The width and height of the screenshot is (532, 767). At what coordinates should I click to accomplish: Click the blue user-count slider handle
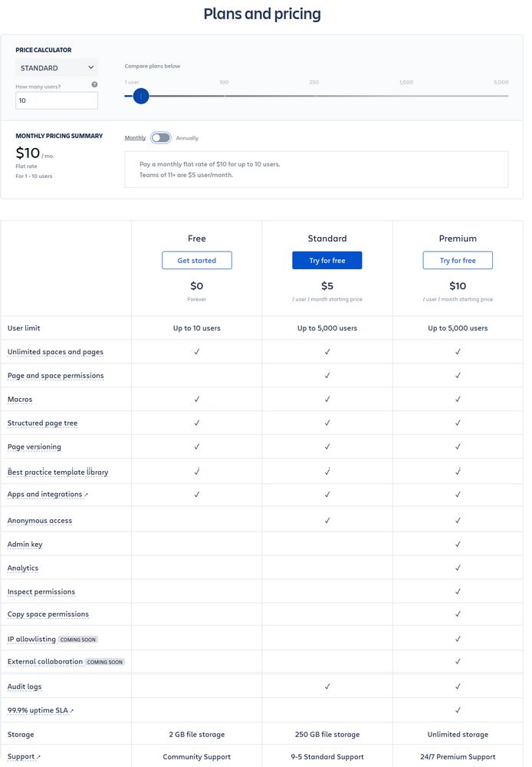[x=140, y=96]
